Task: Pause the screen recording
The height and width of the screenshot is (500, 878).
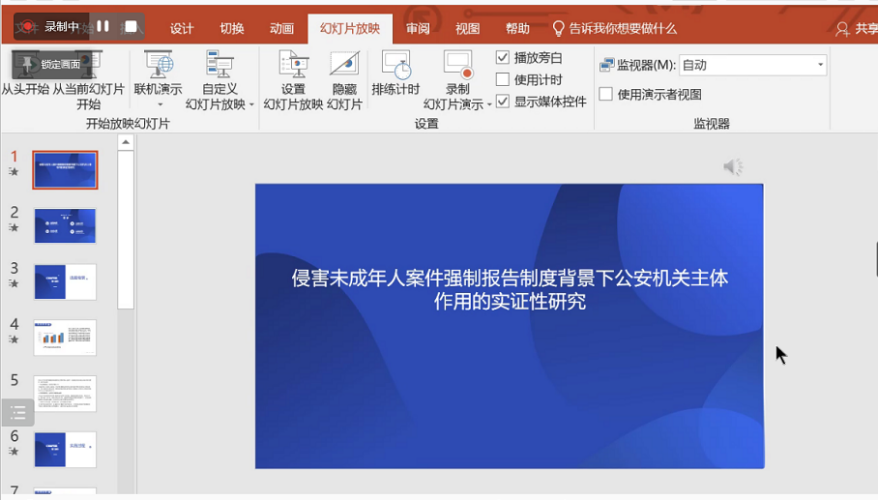Action: 102,26
